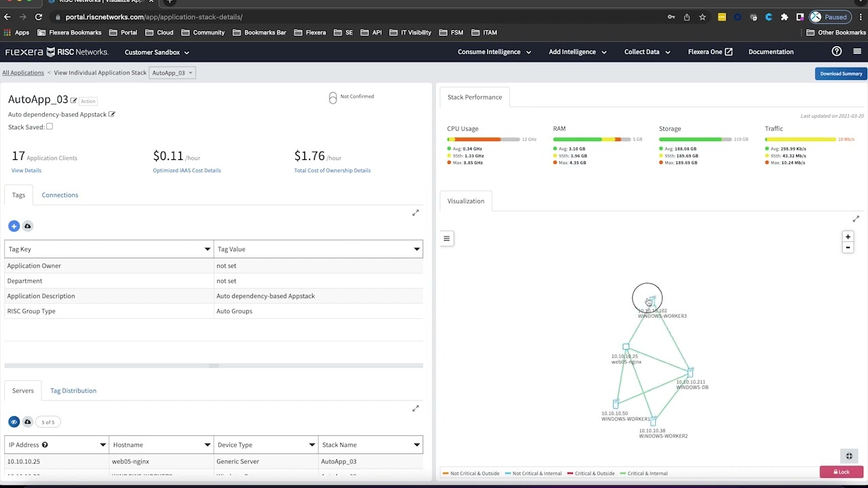Expand Visualization panel to fullscreen
Viewport: 868px width, 488px height.
pyautogui.click(x=856, y=218)
